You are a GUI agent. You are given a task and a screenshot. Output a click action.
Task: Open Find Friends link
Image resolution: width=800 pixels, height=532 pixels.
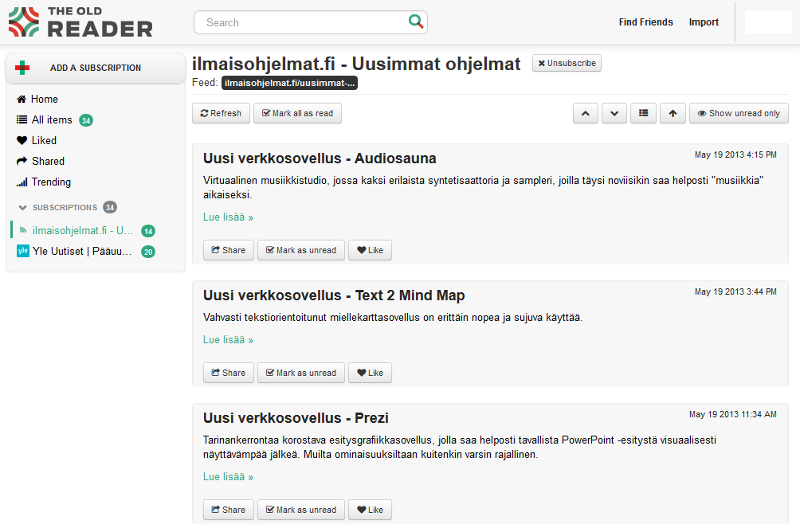645,22
